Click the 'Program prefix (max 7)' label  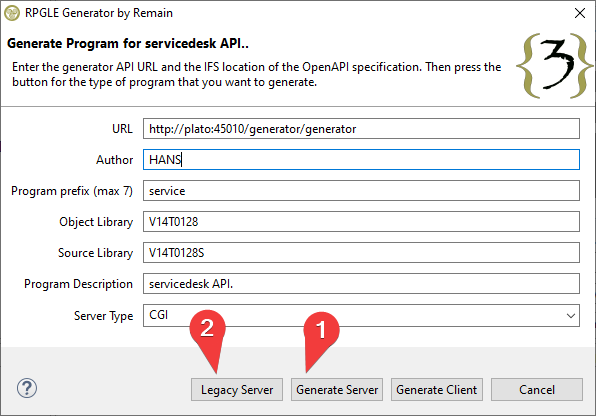[x=72, y=191]
